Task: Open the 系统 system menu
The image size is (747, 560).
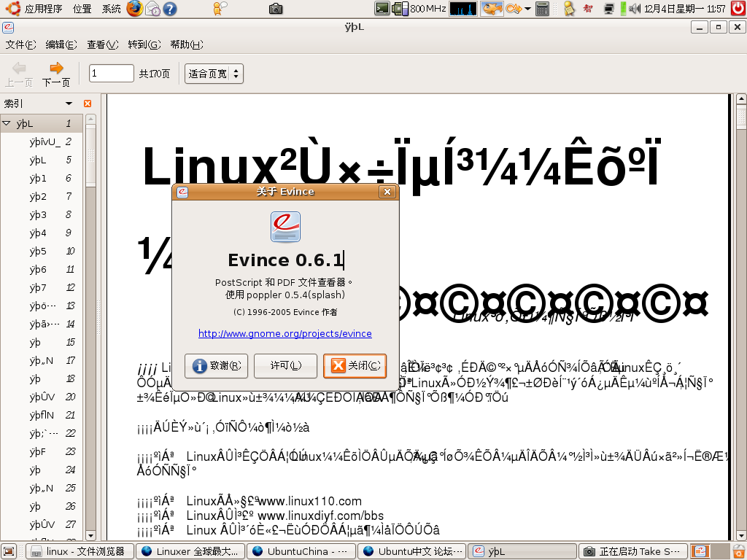Action: pyautogui.click(x=111, y=9)
